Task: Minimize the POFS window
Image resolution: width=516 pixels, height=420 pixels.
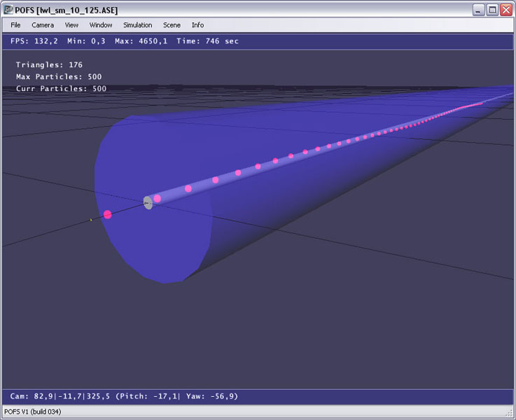Action: pos(477,10)
